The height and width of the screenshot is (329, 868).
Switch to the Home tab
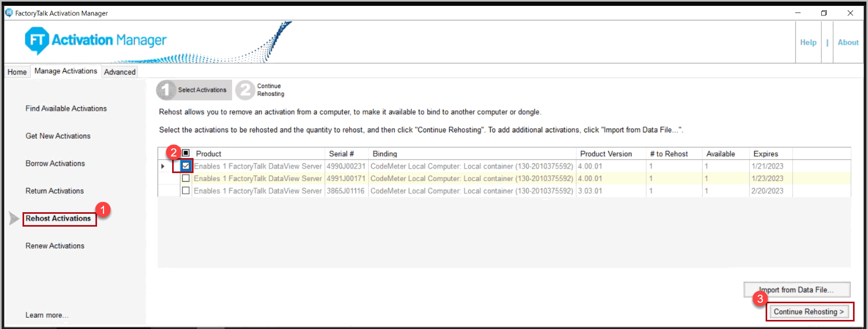click(x=17, y=72)
